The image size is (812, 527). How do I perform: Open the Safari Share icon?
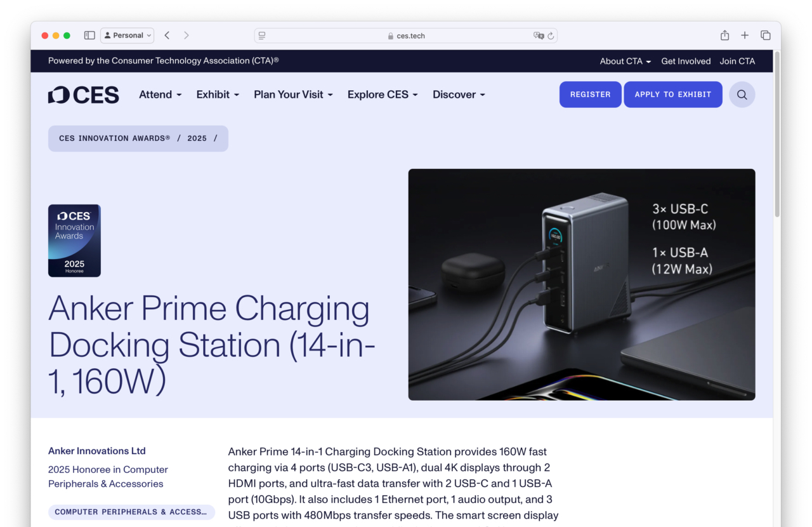click(724, 36)
